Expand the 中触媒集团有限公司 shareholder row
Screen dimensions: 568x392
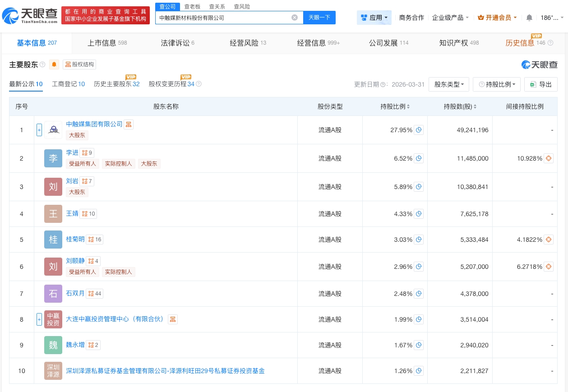click(x=39, y=130)
